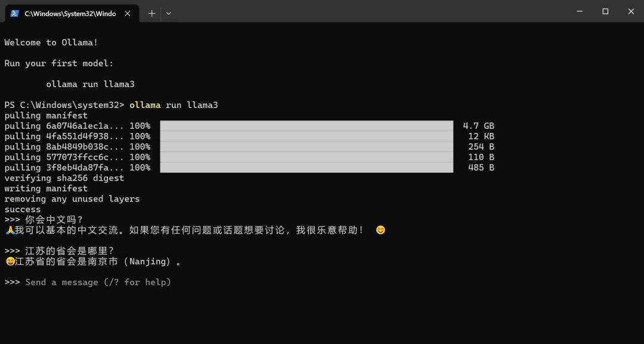Click the progress bar for 8ab4849b038c
Viewport: 644px width, 344px height.
pyautogui.click(x=306, y=147)
